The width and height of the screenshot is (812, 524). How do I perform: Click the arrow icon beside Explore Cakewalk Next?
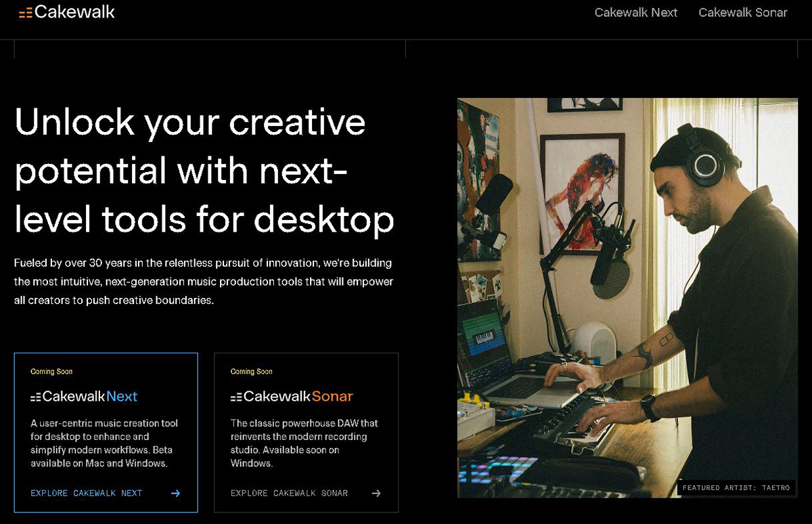point(175,494)
